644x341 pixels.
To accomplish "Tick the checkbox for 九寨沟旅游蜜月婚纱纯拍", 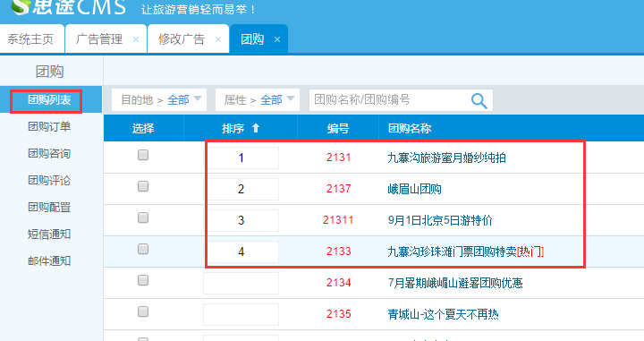I will pos(143,155).
